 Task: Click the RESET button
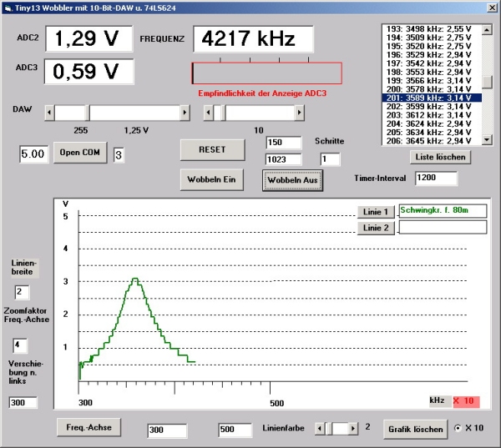[212, 148]
